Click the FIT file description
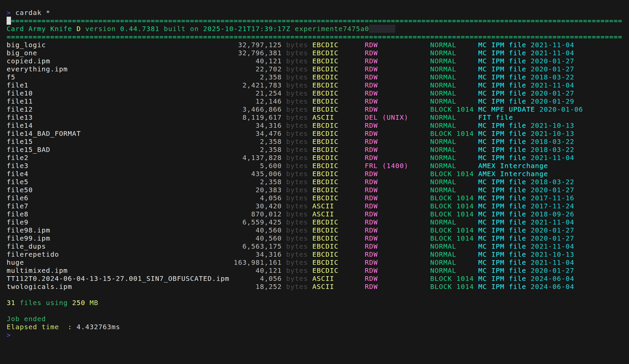Screen dimensions: 629x364 (x=495, y=117)
